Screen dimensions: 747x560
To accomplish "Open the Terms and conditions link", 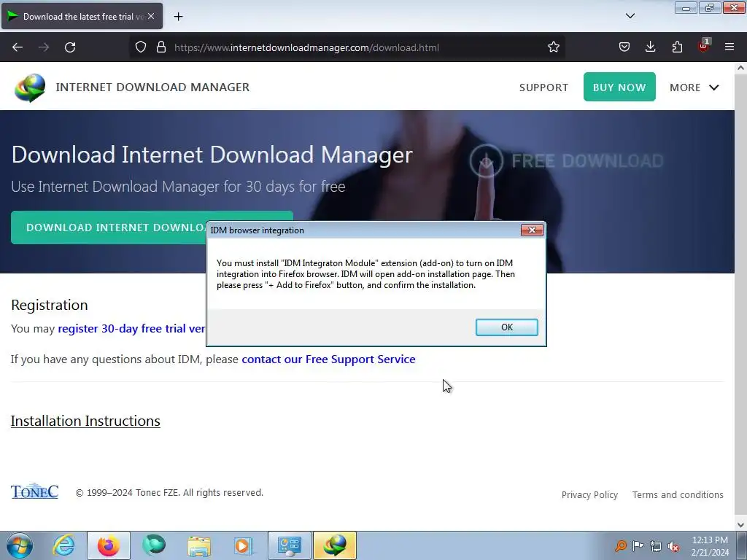I will point(678,495).
